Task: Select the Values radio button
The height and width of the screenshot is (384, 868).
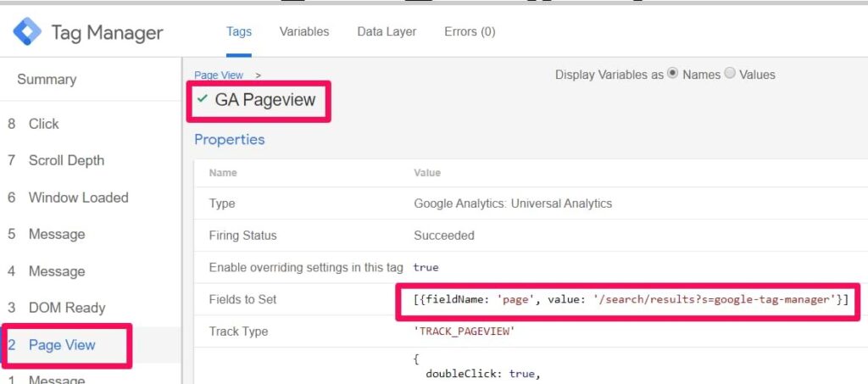Action: coord(730,74)
